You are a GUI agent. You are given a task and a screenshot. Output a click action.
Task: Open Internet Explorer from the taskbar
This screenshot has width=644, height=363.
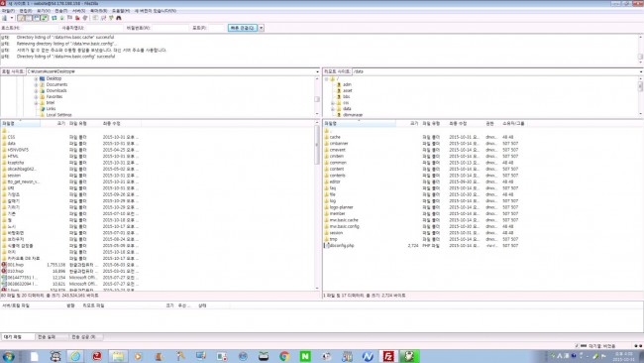click(x=75, y=356)
